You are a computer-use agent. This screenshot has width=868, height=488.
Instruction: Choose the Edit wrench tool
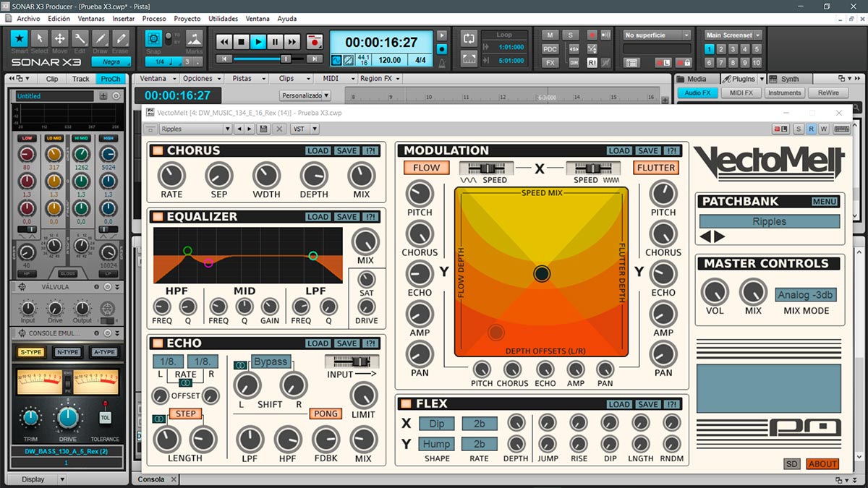(x=80, y=38)
